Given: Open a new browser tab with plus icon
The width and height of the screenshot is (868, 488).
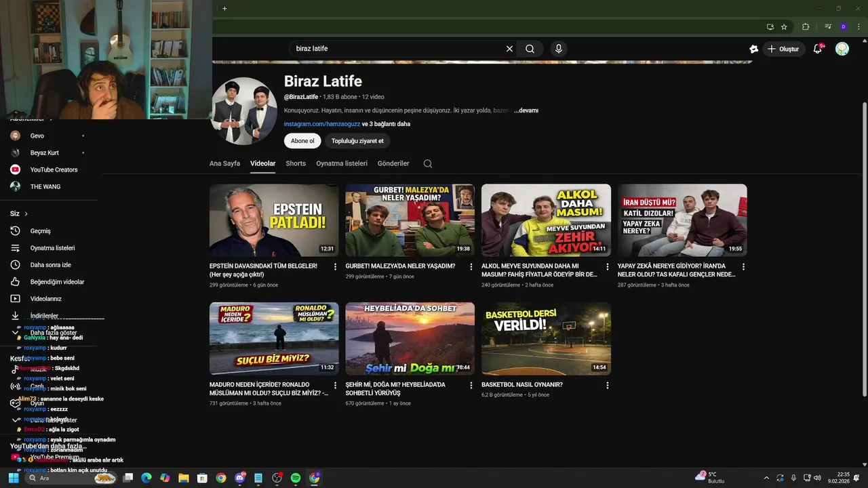Looking at the screenshot, I should click(224, 8).
